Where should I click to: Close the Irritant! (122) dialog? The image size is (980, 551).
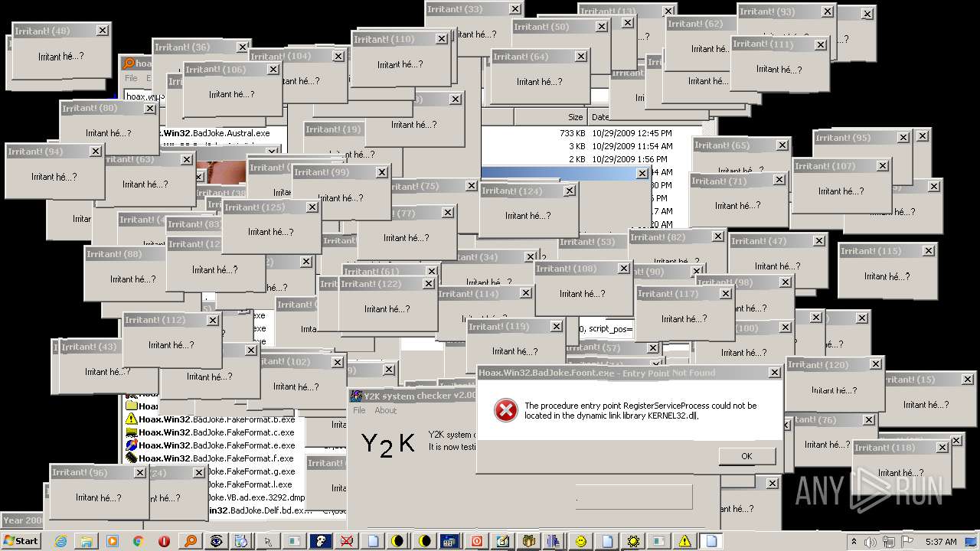pos(428,284)
